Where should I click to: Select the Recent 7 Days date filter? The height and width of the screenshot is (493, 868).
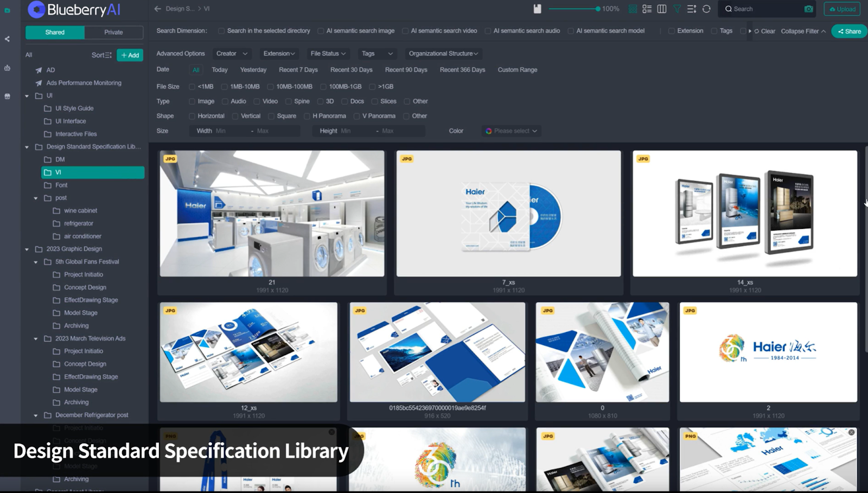(298, 70)
